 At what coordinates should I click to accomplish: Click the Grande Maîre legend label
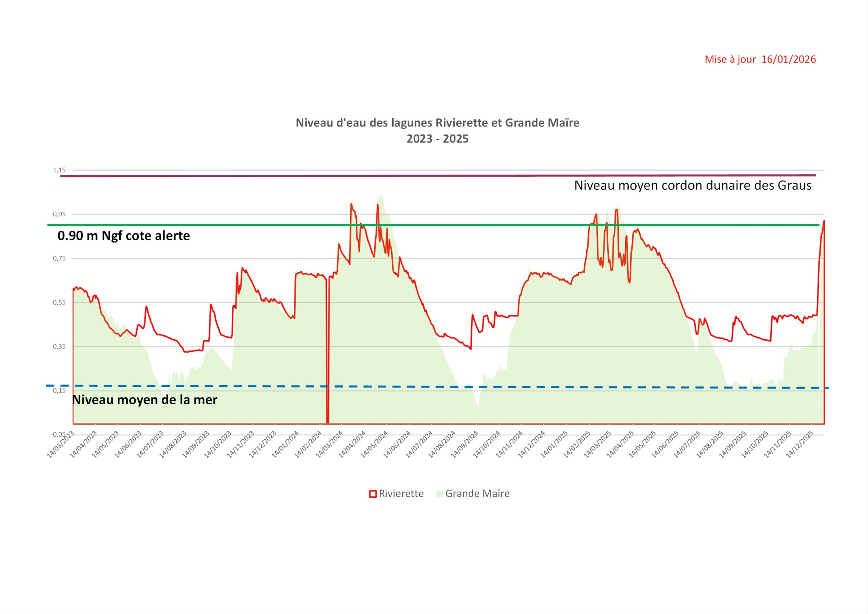coord(477,494)
